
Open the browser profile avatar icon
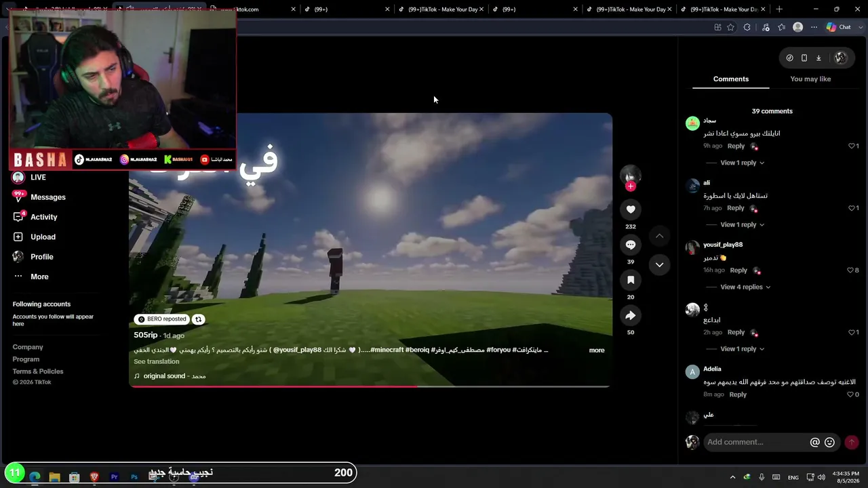798,27
